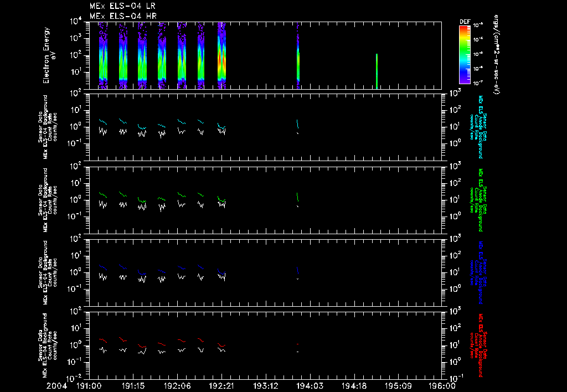567x392 pixels.
Task: Click the '10^-5' label on the color bar
Action: click(x=478, y=54)
